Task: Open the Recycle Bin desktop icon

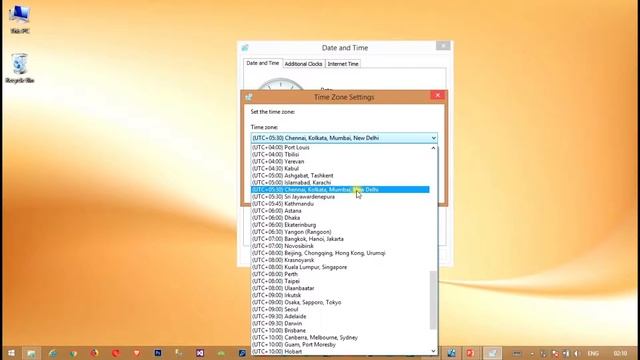Action: 20,68
